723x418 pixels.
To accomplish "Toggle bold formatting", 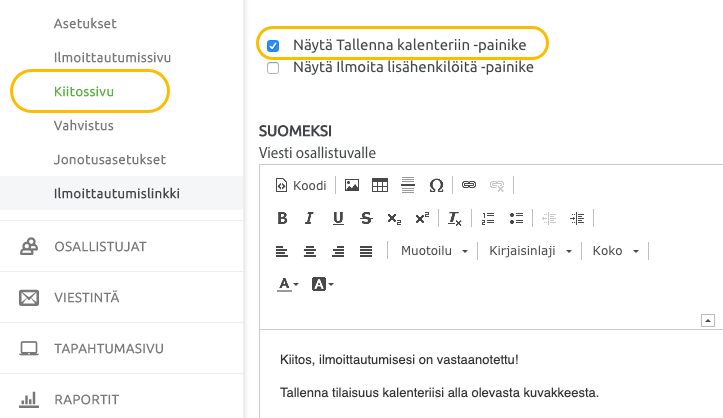I will [x=282, y=218].
